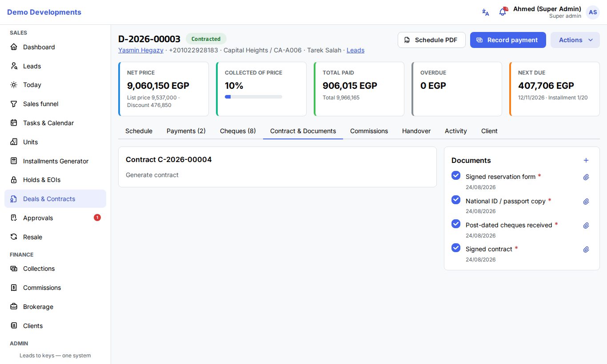
Task: Click the collected-of-price progress bar
Action: tap(253, 97)
